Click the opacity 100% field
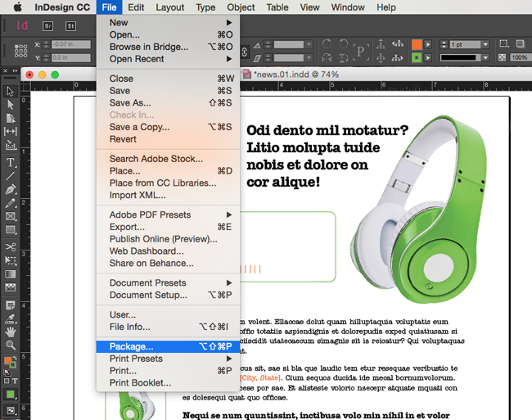Viewport: 532px width, 420px height. pos(521,57)
